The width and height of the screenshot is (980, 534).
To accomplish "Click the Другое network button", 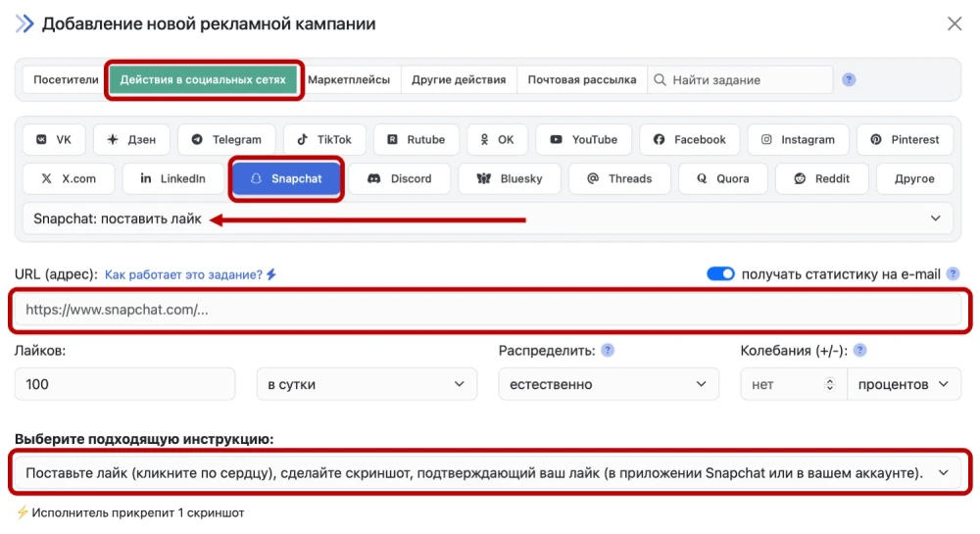I will click(913, 179).
